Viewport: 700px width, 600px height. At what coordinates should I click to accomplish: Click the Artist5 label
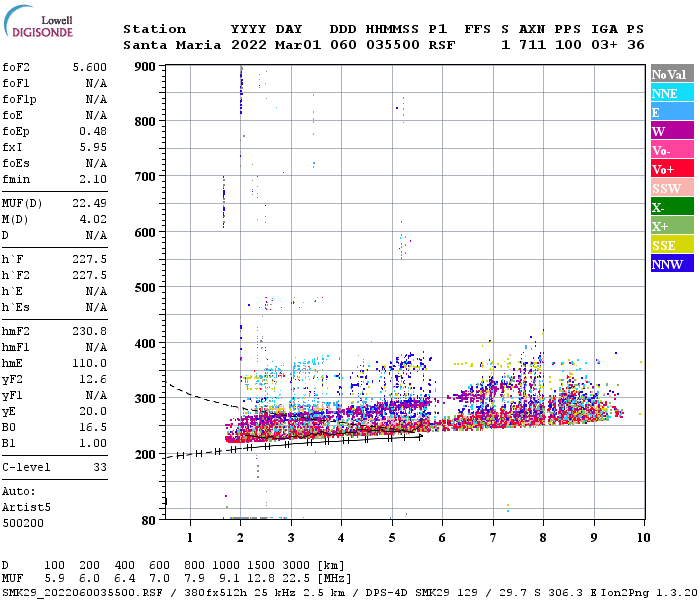point(26,508)
